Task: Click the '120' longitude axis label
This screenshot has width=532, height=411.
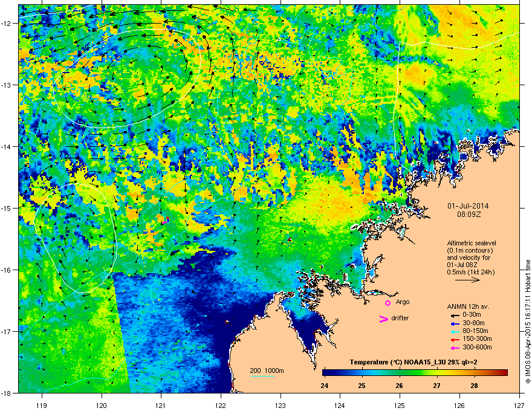Action: tap(102, 405)
